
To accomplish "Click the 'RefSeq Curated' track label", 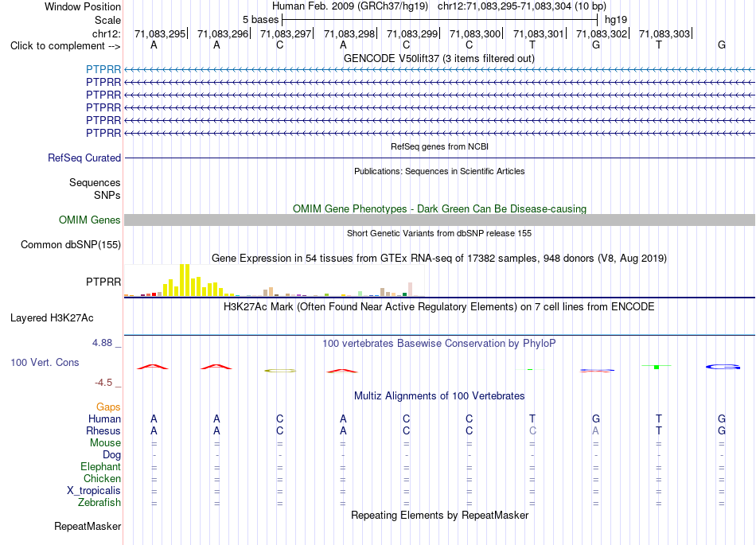I will [x=84, y=158].
